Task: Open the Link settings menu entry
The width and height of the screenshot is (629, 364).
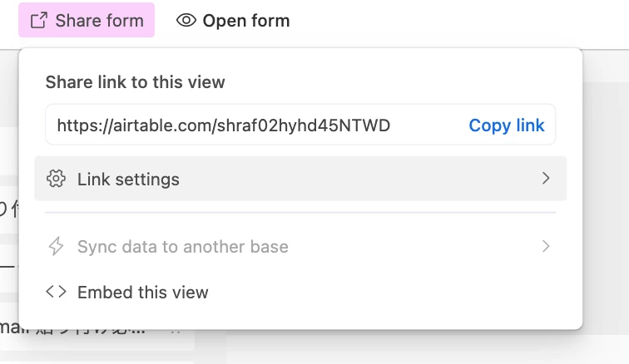Action: (x=128, y=179)
